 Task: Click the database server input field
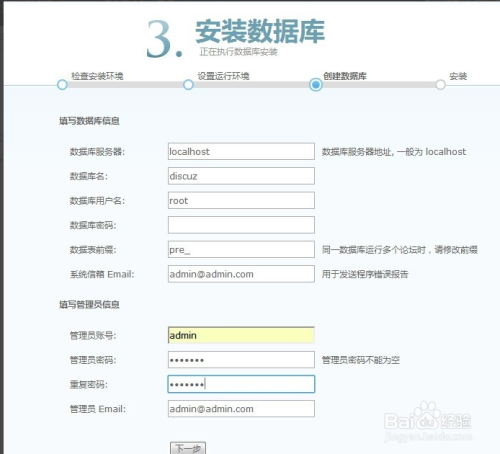[x=241, y=151]
